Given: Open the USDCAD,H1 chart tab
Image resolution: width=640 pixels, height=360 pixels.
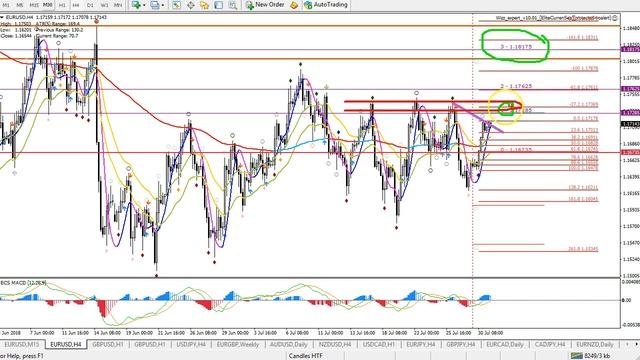Looking at the screenshot, I should tap(379, 344).
